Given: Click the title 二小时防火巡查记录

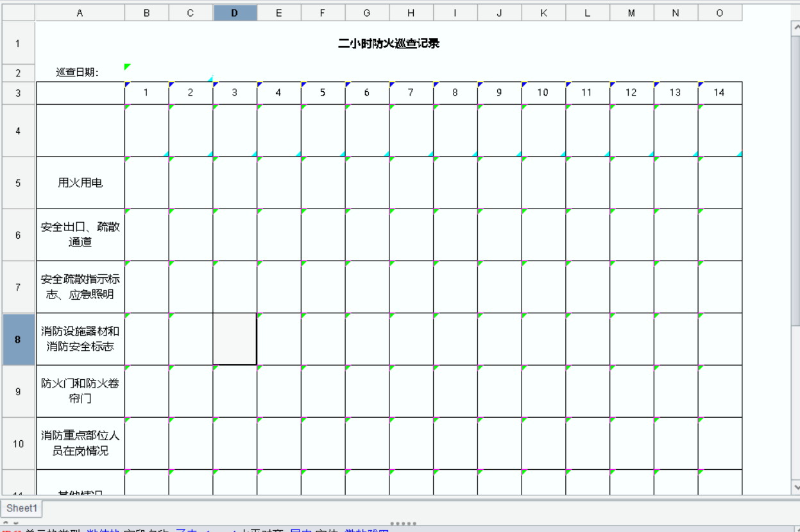Looking at the screenshot, I should point(389,44).
